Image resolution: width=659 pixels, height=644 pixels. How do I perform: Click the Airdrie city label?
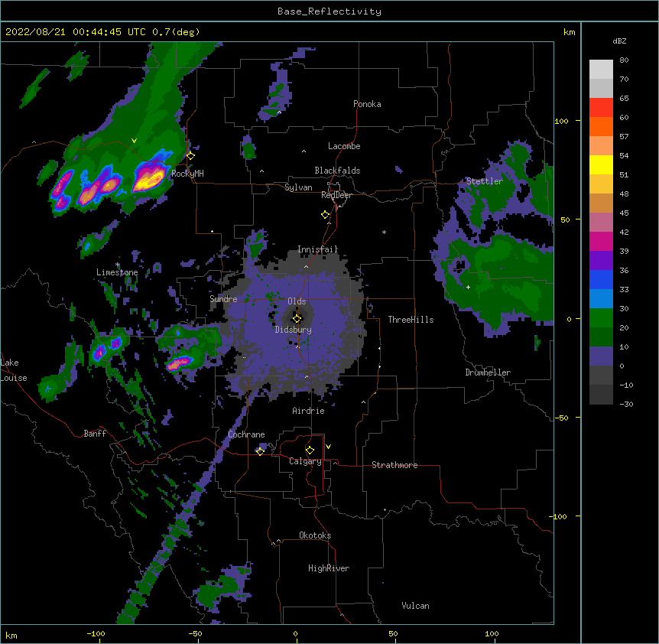[x=308, y=411]
